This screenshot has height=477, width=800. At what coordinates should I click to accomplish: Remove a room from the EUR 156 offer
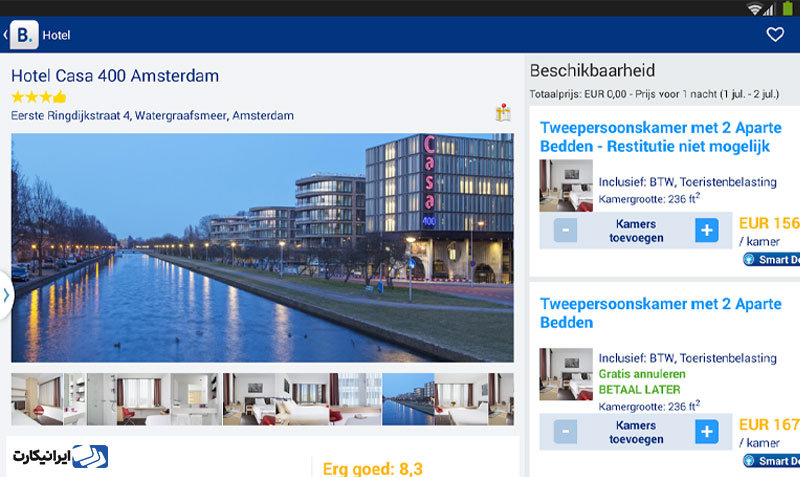click(565, 231)
